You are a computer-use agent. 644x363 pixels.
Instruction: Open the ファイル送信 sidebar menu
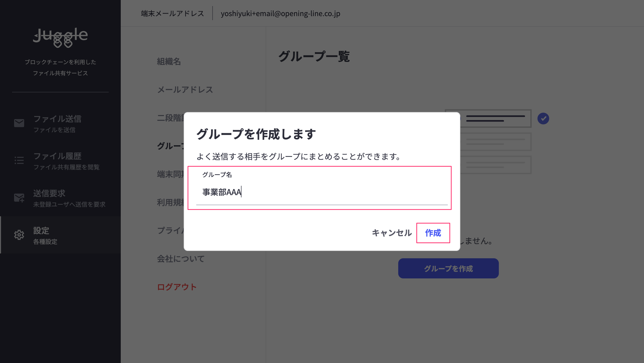pos(57,123)
